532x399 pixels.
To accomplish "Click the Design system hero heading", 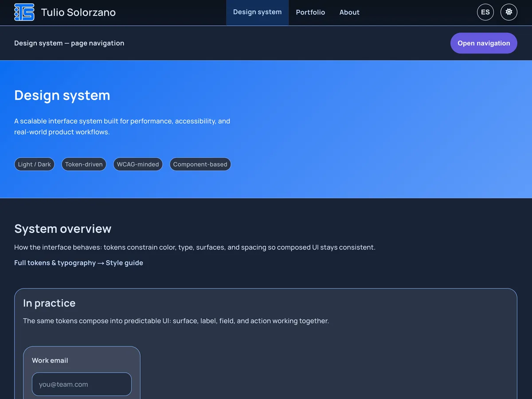I will click(x=62, y=95).
